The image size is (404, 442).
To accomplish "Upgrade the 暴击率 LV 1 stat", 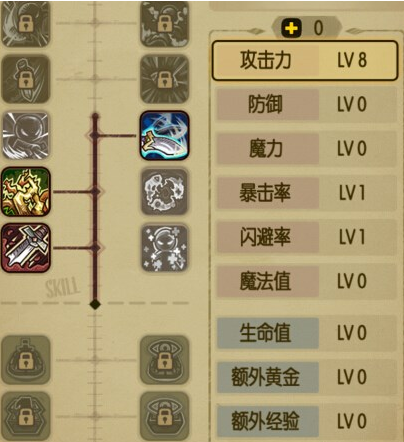I will [307, 193].
